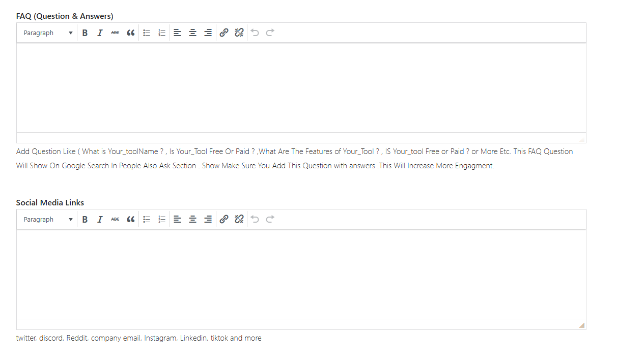Remove link in the FAQ editor toolbar

click(239, 33)
